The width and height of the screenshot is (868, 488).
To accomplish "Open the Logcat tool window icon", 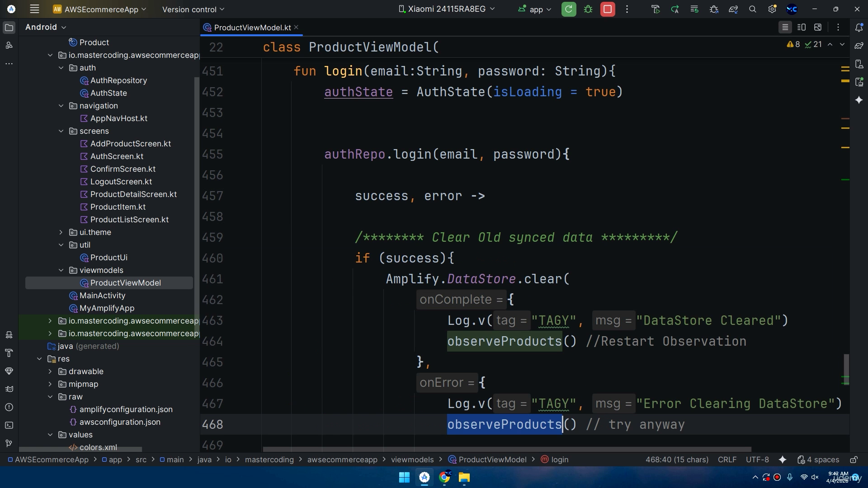I will click(x=9, y=389).
